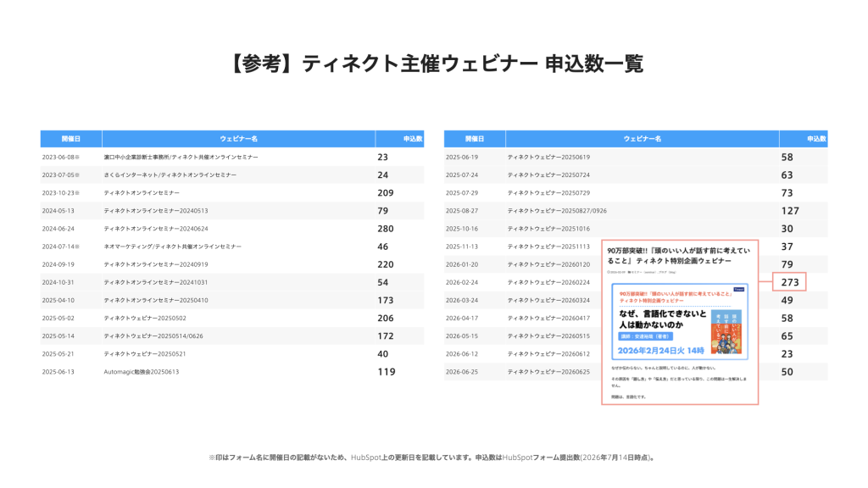
Task: Select the right table's 開催日 header
Action: click(x=475, y=139)
